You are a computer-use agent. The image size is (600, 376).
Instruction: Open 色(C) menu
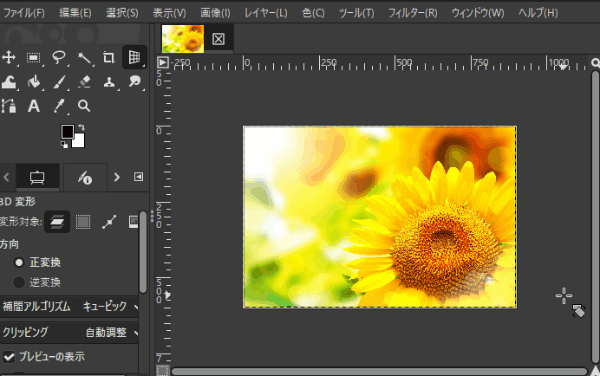tap(313, 13)
